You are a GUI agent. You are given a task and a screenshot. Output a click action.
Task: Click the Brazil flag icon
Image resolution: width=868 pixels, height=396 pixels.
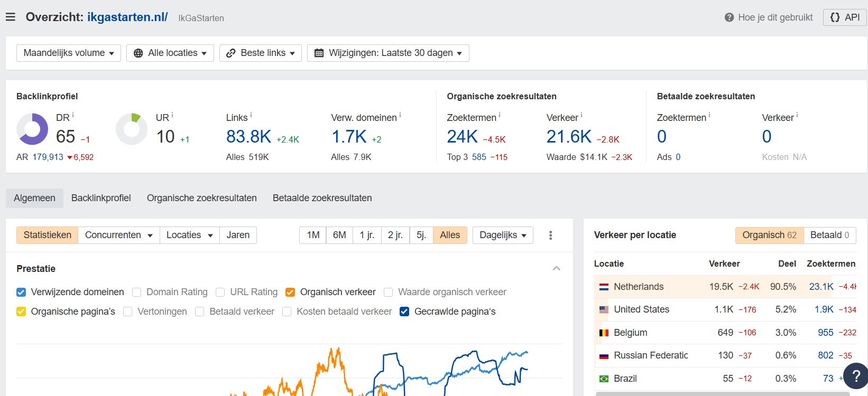[x=604, y=379]
